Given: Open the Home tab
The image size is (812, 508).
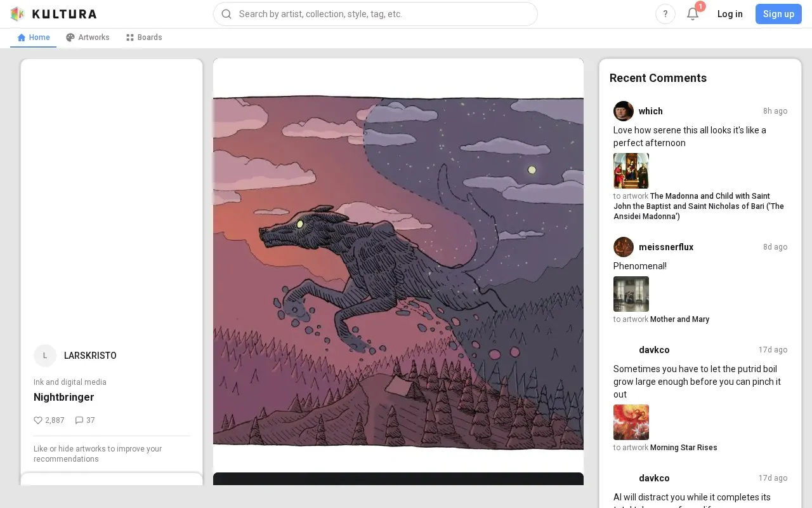Looking at the screenshot, I should click(x=34, y=37).
